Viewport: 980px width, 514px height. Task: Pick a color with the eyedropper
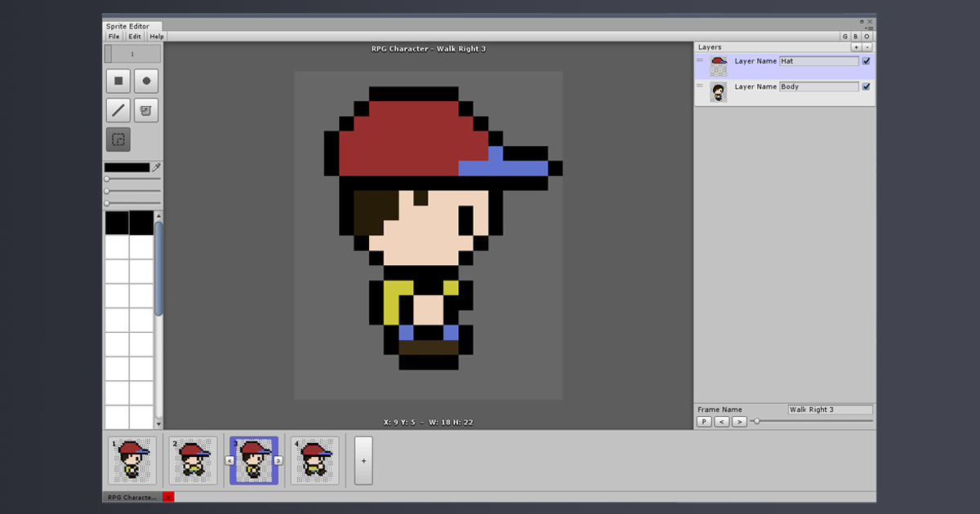(156, 166)
